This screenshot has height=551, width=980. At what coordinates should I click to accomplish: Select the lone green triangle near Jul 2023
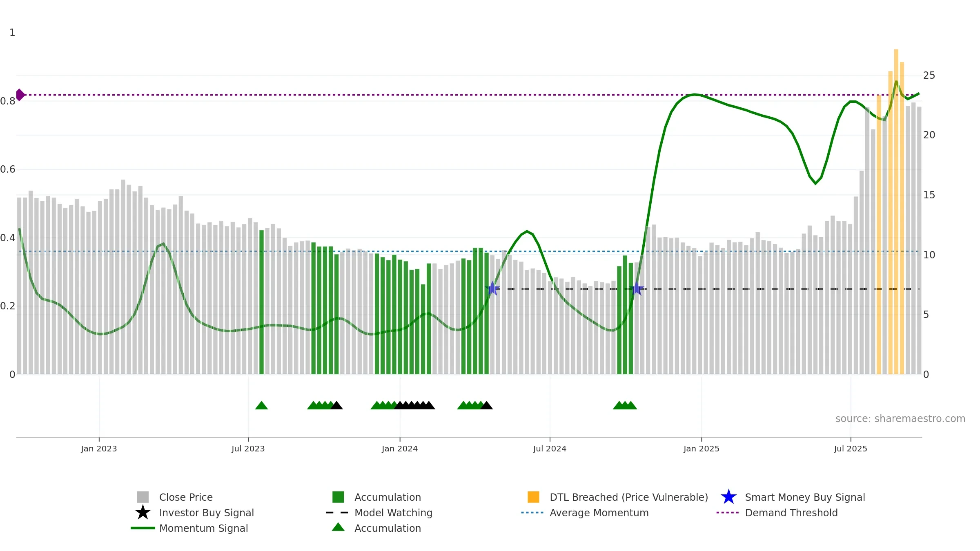tap(261, 405)
